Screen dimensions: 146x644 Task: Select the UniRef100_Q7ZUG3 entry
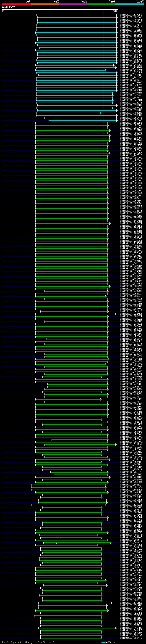(131, 254)
